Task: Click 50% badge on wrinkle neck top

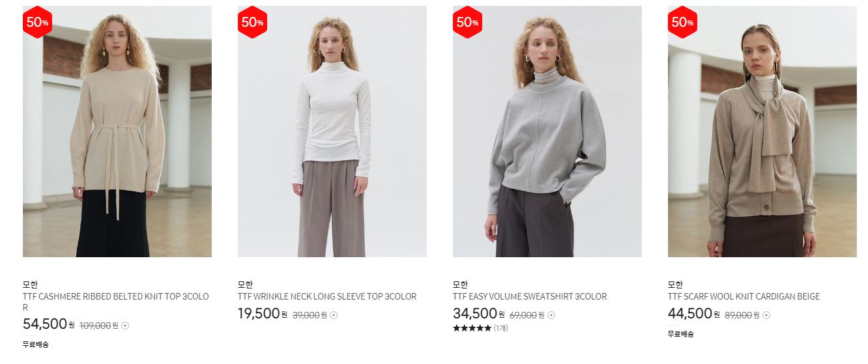Action: (252, 22)
